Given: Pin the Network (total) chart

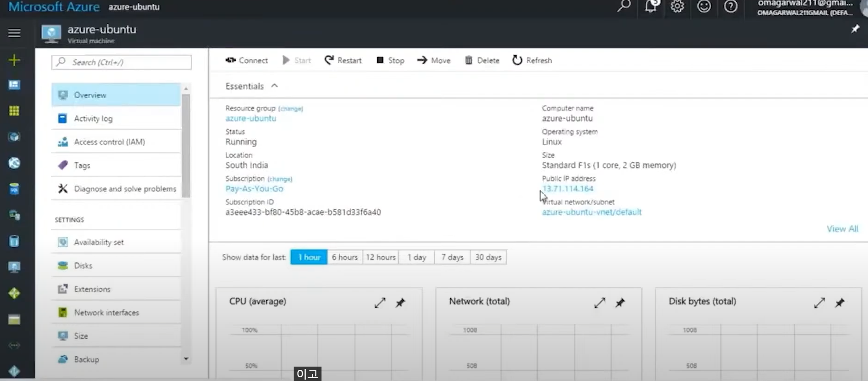Looking at the screenshot, I should click(x=620, y=303).
